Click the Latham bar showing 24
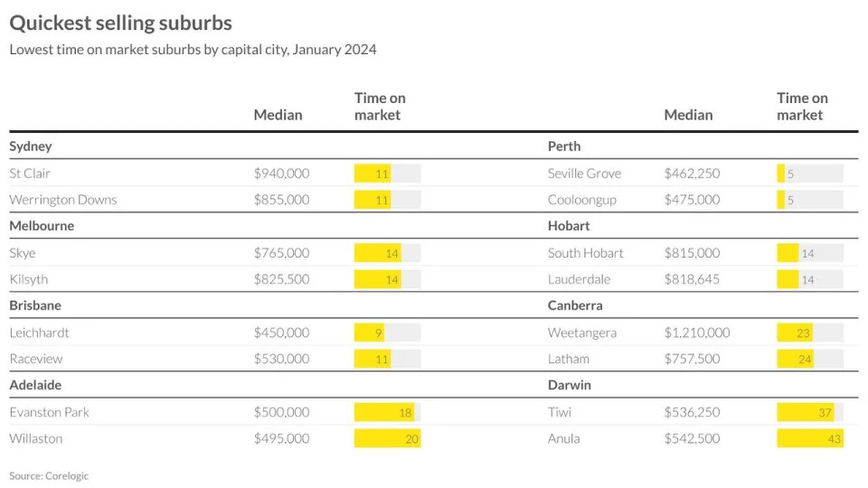Screen dimensions: 868x488 pyautogui.click(x=796, y=359)
